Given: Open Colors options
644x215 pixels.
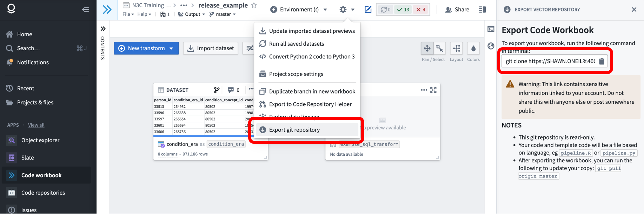Looking at the screenshot, I should point(473,48).
